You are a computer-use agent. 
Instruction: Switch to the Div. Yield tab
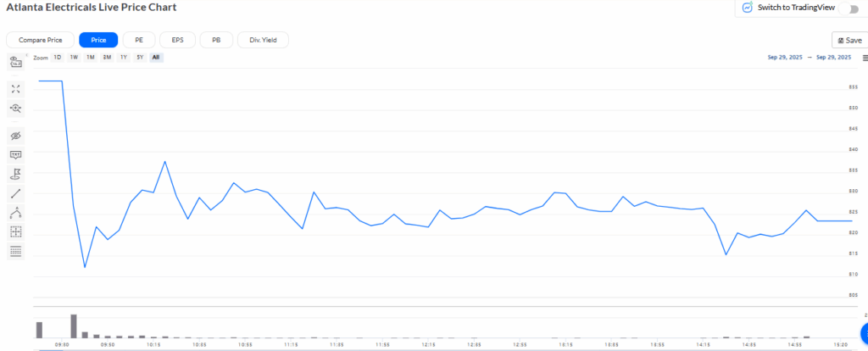[264, 39]
